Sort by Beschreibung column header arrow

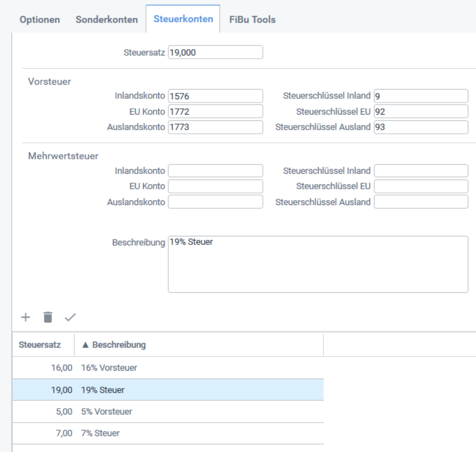pyautogui.click(x=85, y=345)
